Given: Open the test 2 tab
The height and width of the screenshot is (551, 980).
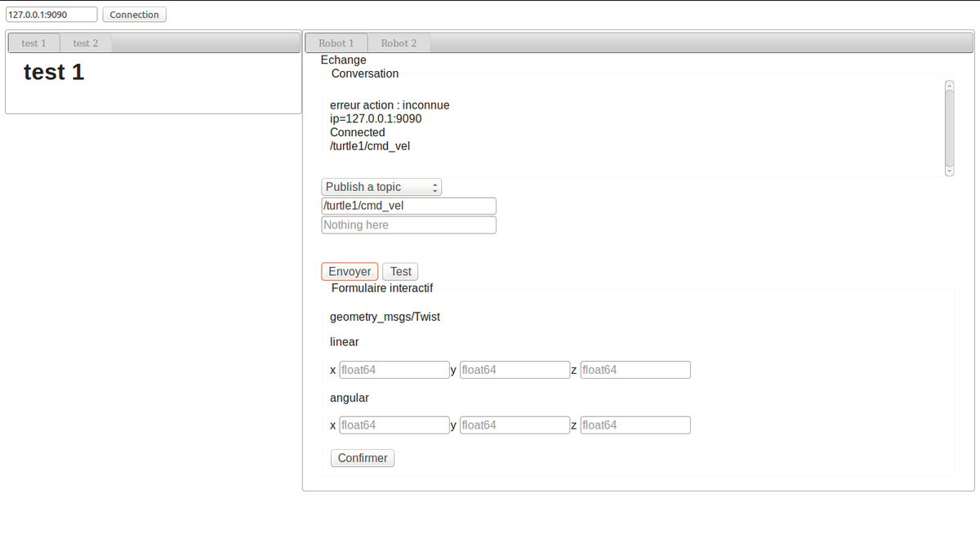Looking at the screenshot, I should point(85,43).
